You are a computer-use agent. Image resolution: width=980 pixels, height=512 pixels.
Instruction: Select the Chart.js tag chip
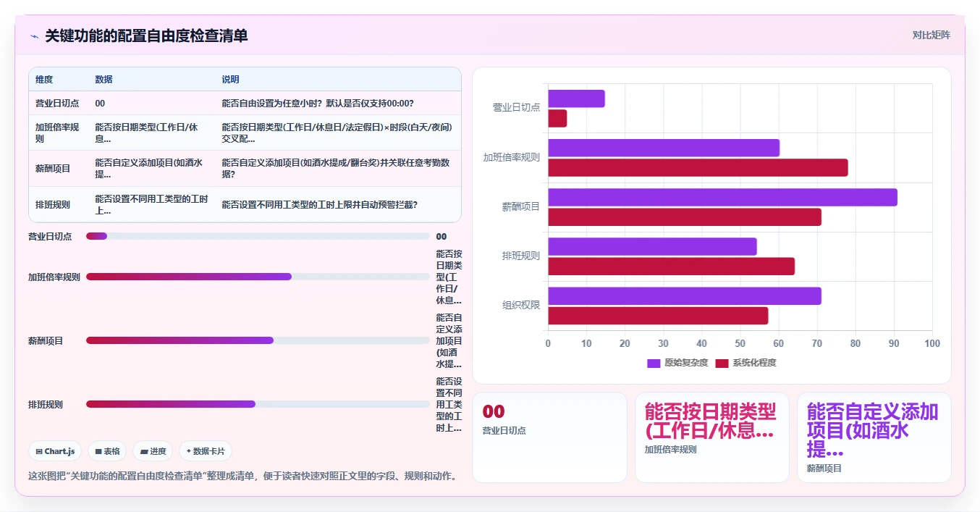point(55,451)
